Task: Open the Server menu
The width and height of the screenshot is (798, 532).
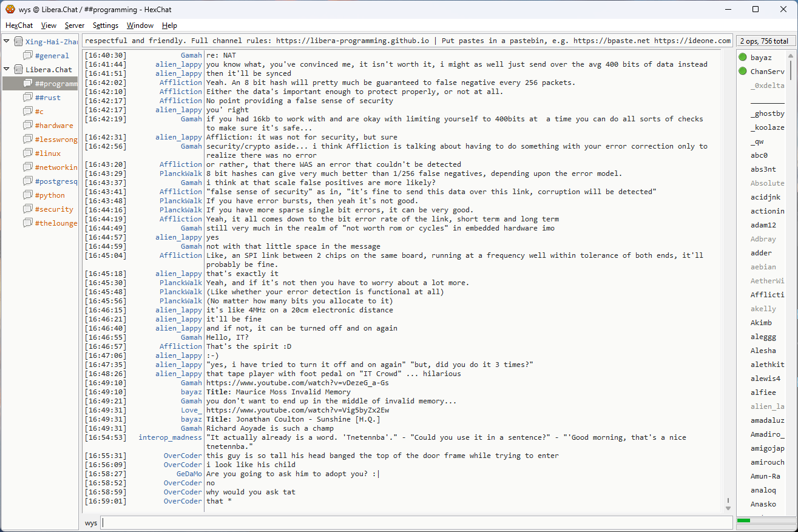Action: [x=75, y=25]
